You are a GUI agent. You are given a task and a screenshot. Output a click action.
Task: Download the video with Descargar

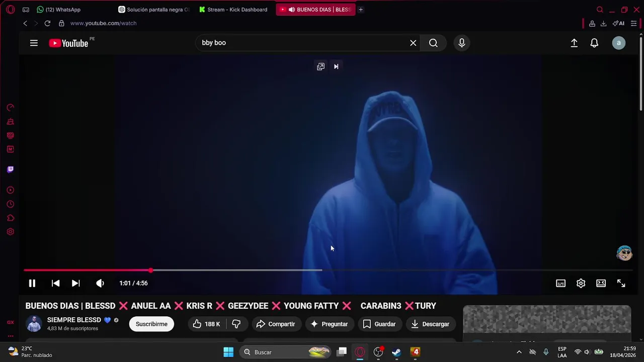pos(430,324)
